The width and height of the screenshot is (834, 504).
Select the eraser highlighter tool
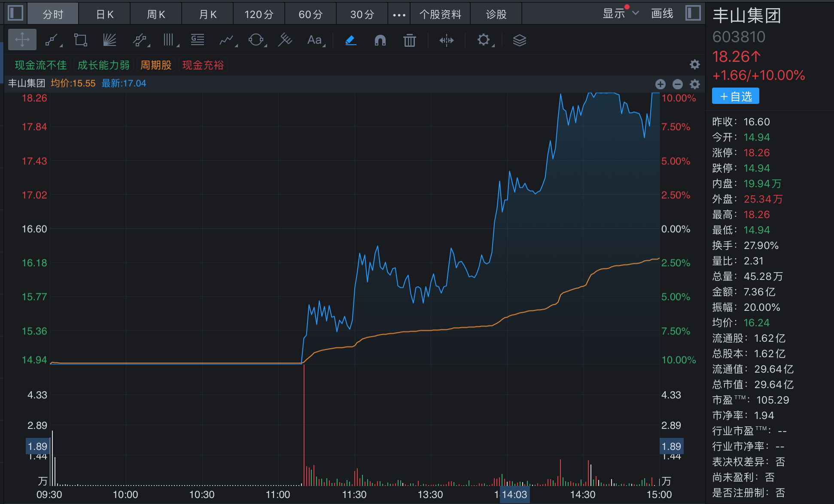click(351, 40)
